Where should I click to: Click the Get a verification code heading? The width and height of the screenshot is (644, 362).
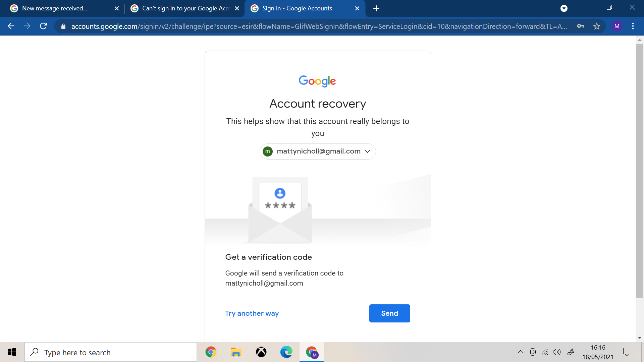[x=269, y=257]
